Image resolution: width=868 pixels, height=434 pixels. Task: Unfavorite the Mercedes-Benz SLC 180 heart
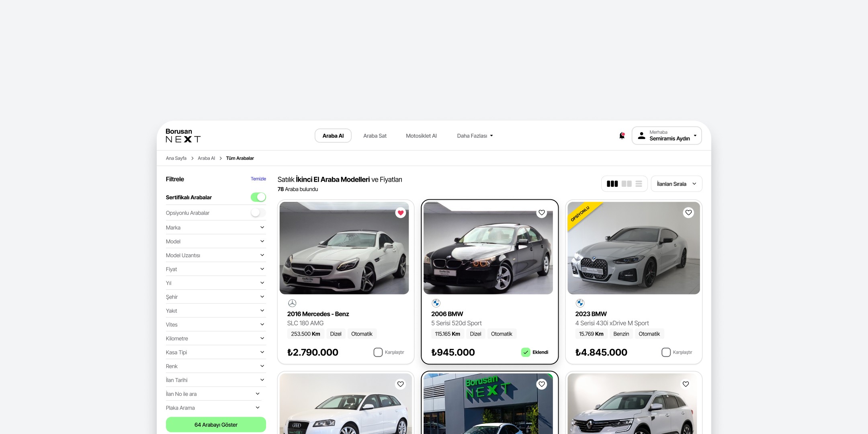tap(401, 213)
